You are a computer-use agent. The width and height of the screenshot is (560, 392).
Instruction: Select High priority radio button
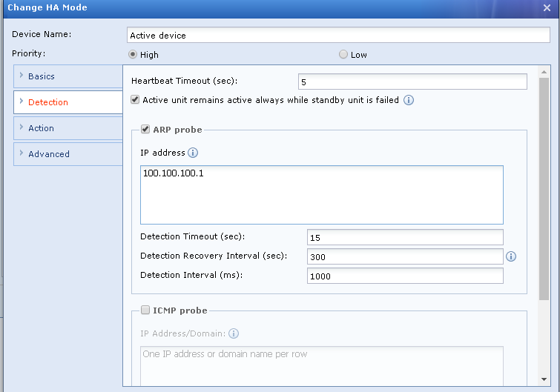pyautogui.click(x=133, y=54)
